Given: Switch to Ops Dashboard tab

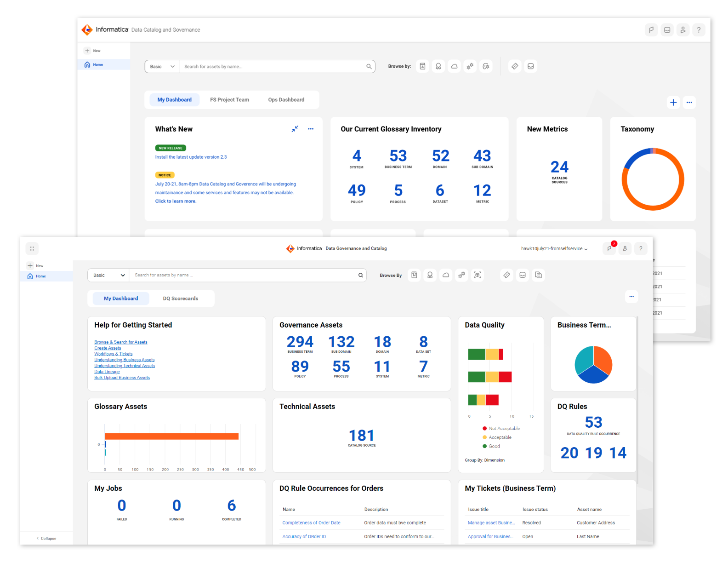Looking at the screenshot, I should tap(286, 100).
